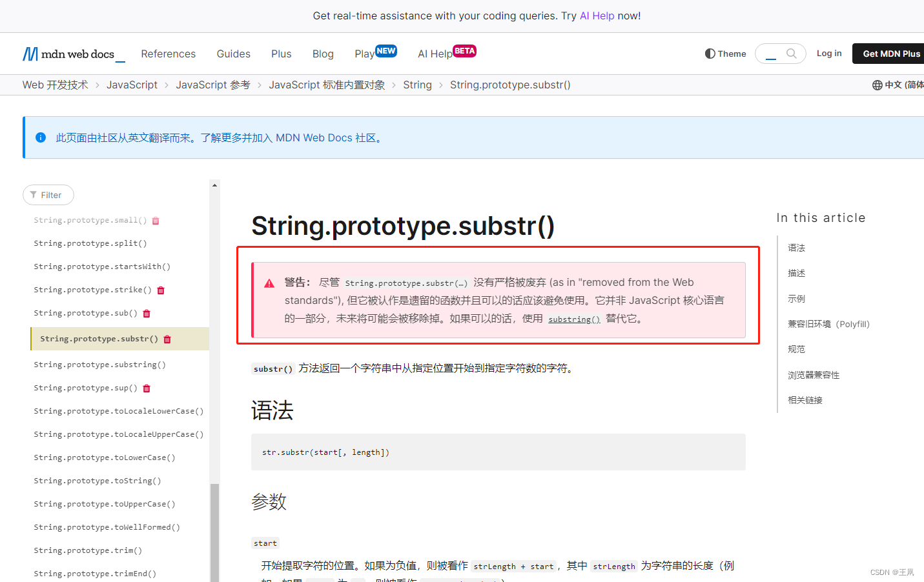The image size is (924, 582).
Task: Click the String breadcrumb
Action: click(x=417, y=85)
